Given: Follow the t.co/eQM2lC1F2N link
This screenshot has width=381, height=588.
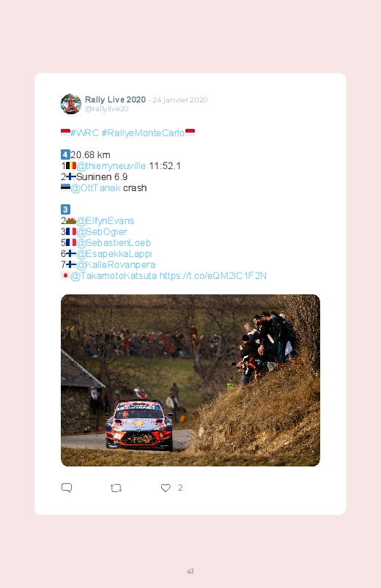Looking at the screenshot, I should 212,275.
